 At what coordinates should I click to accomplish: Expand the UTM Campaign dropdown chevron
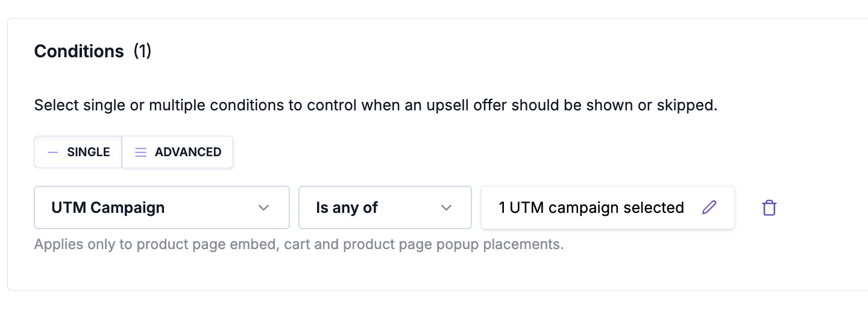coord(263,207)
